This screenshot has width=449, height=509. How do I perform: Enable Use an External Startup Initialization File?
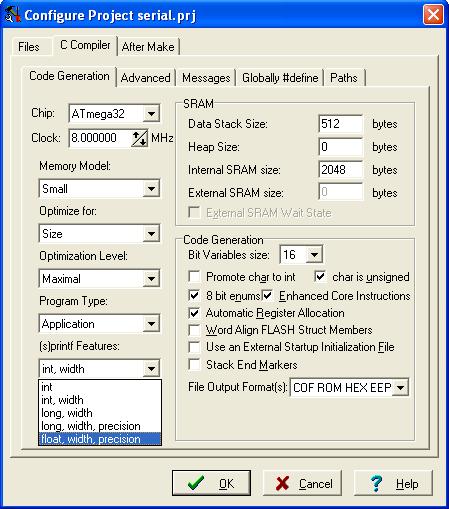(x=194, y=347)
